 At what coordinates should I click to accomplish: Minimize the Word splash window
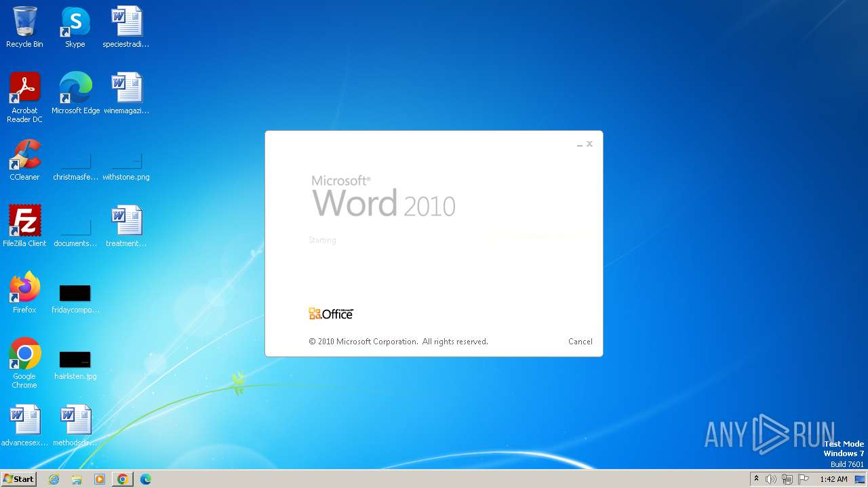[580, 144]
